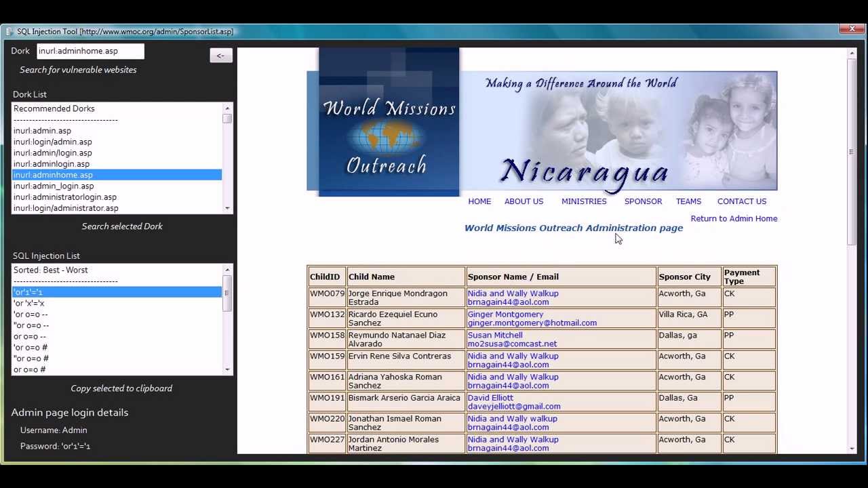
Task: Open ABOUT US navigation item
Action: click(x=524, y=201)
